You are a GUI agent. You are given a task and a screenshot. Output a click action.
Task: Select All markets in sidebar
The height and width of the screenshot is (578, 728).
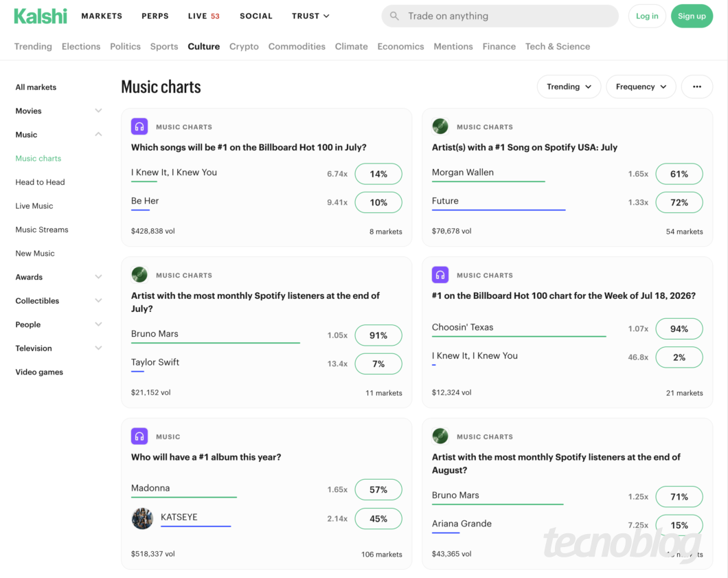36,87
